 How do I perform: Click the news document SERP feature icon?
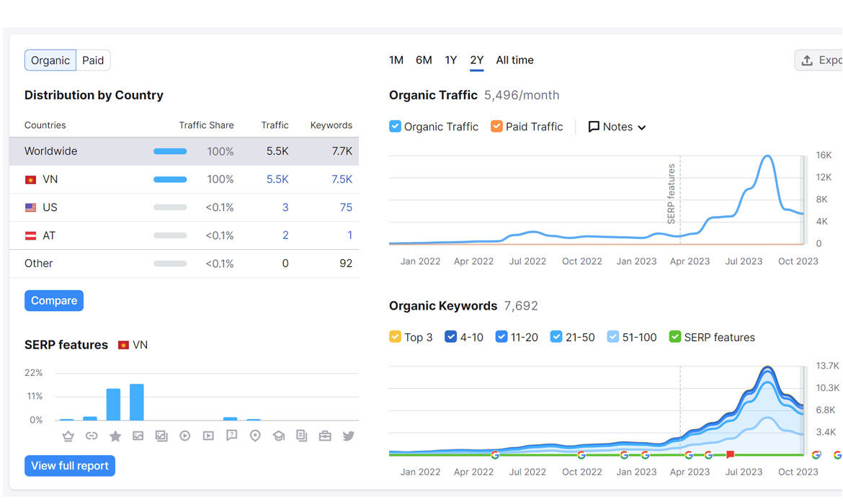click(x=302, y=436)
